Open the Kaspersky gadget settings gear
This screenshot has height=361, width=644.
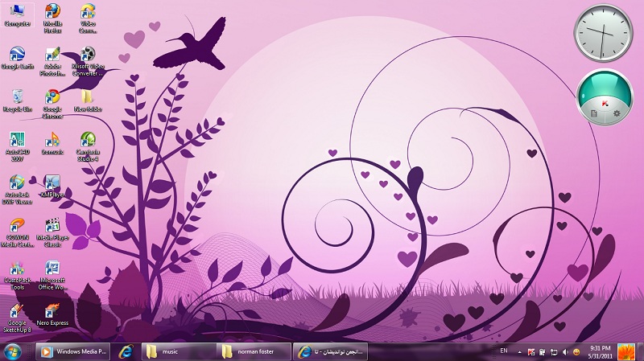point(617,114)
